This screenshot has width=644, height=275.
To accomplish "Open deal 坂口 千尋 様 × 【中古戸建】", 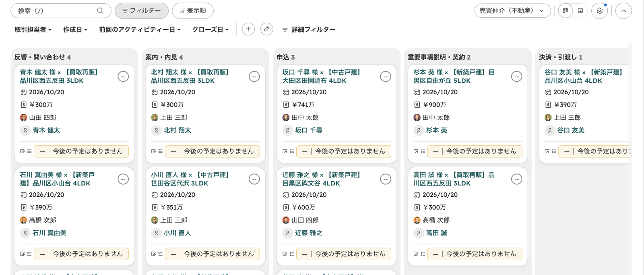I will click(322, 76).
